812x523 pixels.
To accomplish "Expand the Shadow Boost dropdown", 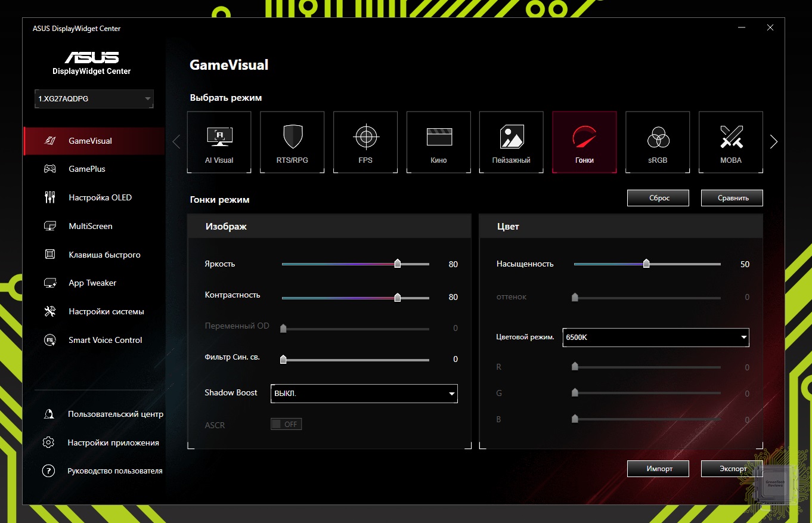I will click(364, 394).
